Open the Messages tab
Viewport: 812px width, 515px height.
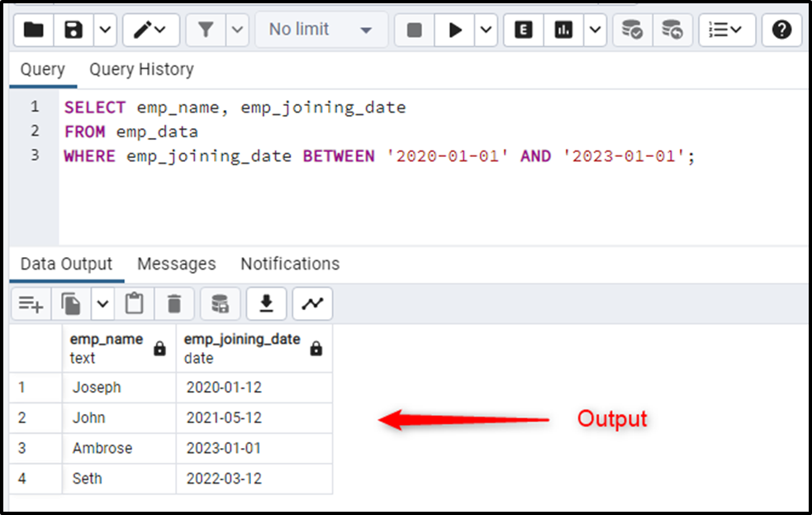176,263
